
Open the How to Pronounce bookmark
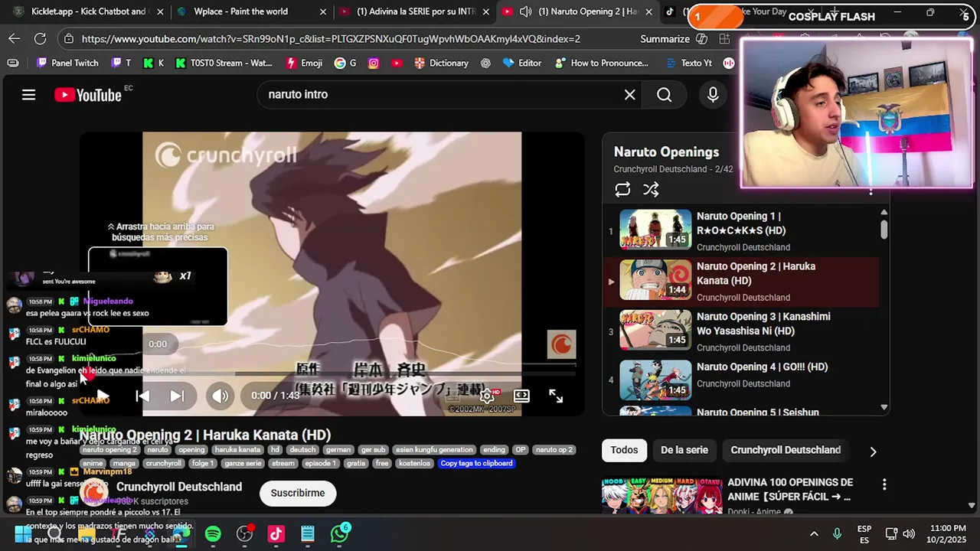(x=601, y=63)
